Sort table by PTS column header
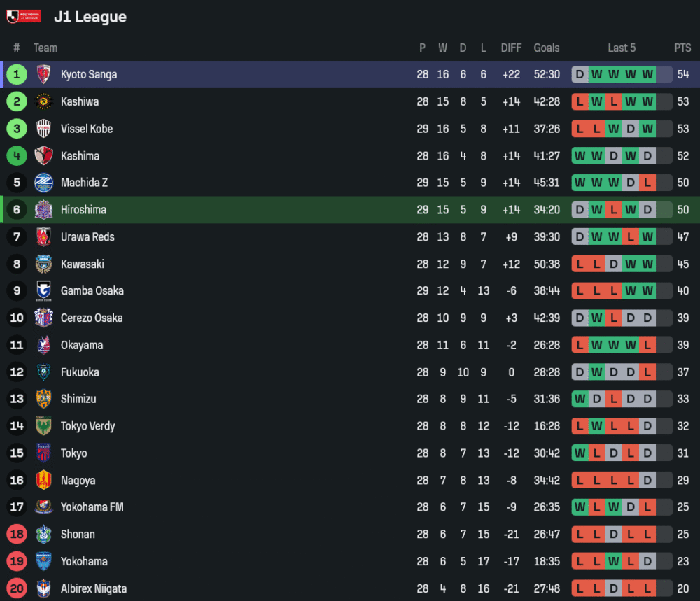Screen dimensions: 700x601 pos(682,48)
